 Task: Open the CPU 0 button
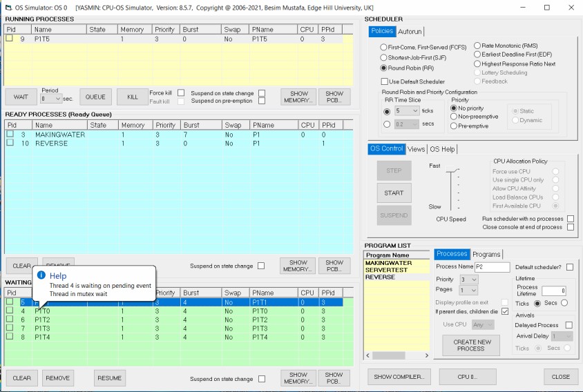(468, 377)
